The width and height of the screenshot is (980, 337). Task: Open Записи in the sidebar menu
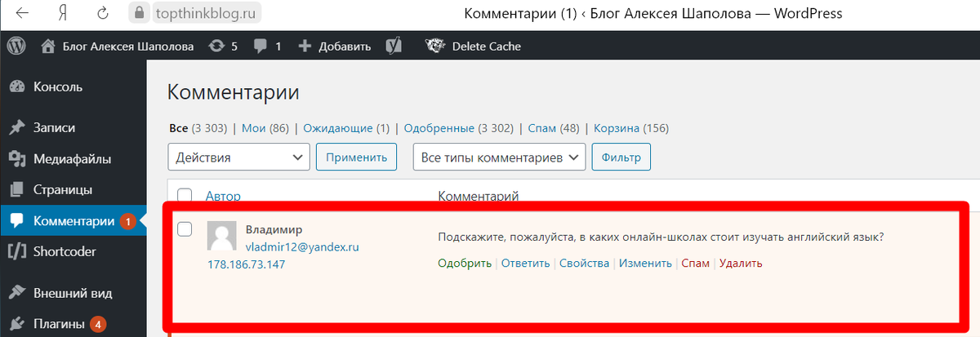(55, 128)
